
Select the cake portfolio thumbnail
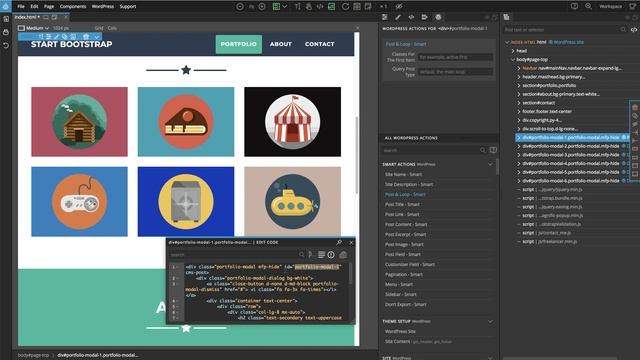pyautogui.click(x=186, y=122)
